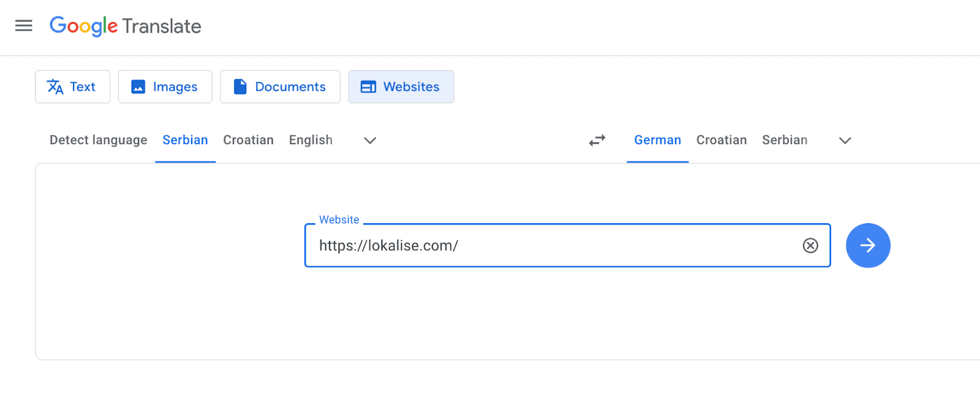Expand the target languages dropdown chevron
This screenshot has width=980, height=409.
tap(845, 140)
